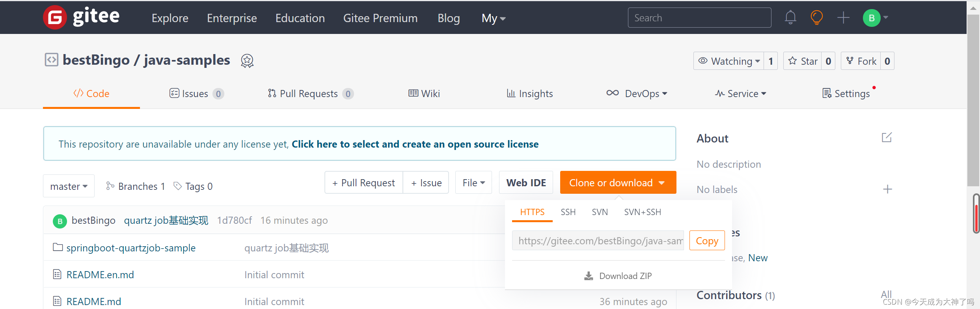Open the springboot-quartzjob-sample folder
The image size is (980, 309).
tap(131, 248)
